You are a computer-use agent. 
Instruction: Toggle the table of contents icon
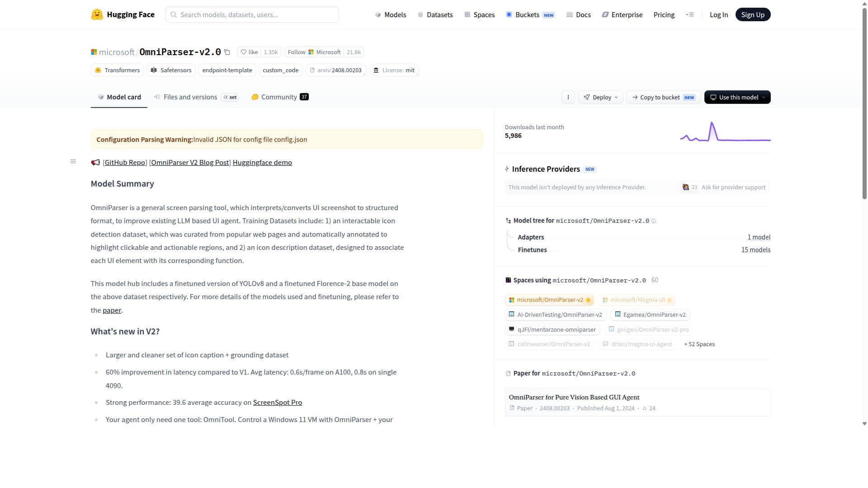(73, 161)
